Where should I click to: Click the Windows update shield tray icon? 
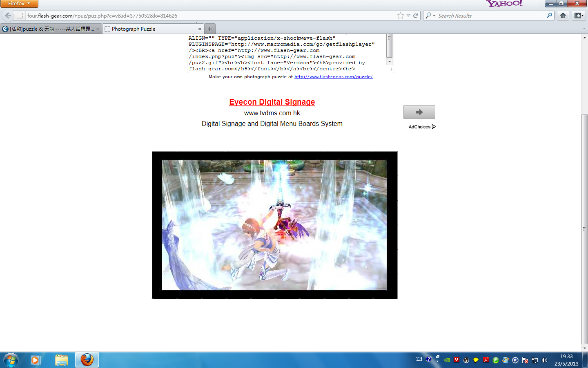point(506,360)
